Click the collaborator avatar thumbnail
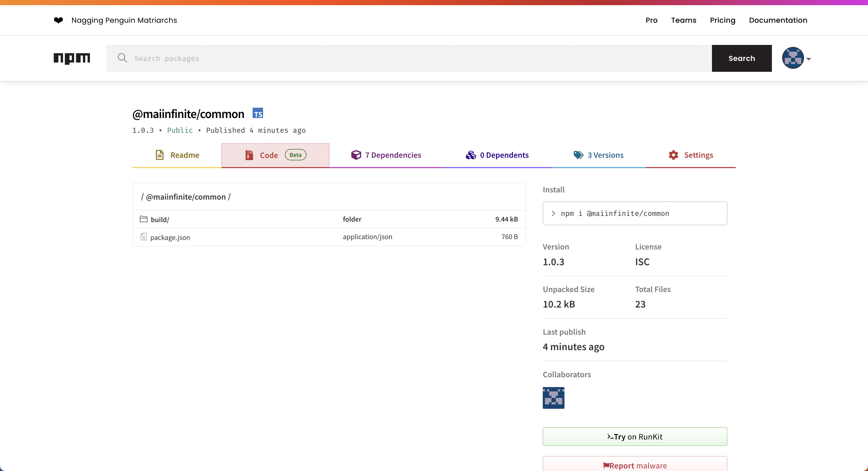This screenshot has width=868, height=471. point(553,398)
